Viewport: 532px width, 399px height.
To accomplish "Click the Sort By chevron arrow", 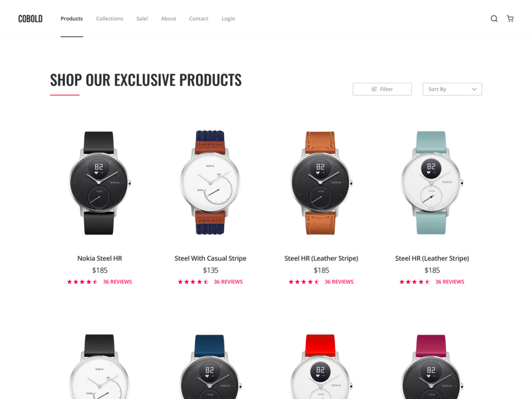I will coord(474,89).
